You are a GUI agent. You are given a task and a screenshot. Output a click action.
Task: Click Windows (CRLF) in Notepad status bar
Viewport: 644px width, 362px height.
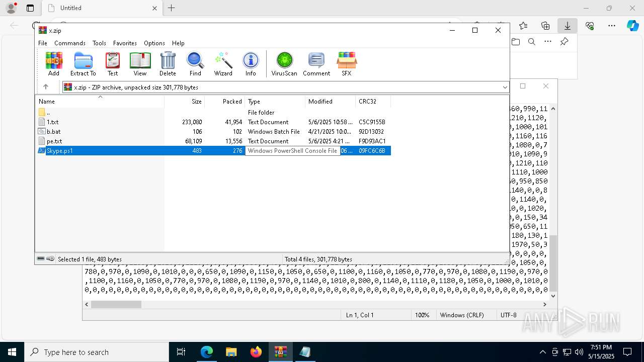coord(462,315)
